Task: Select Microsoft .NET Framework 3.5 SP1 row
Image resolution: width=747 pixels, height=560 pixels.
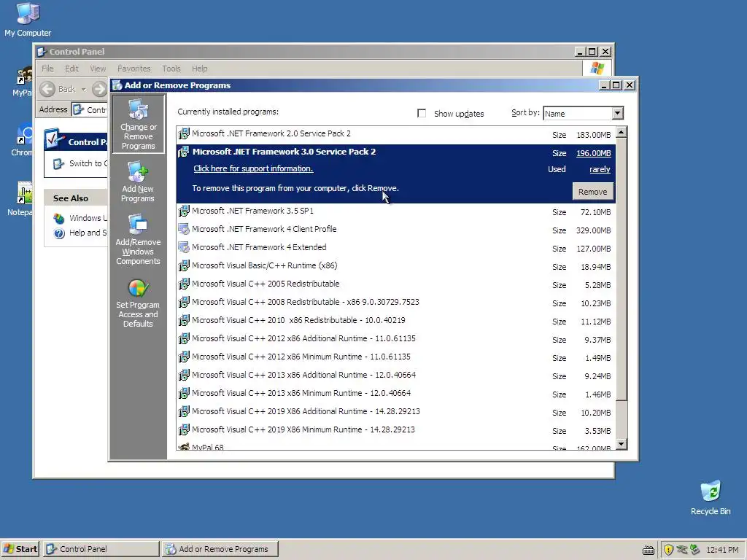Action: (395, 211)
